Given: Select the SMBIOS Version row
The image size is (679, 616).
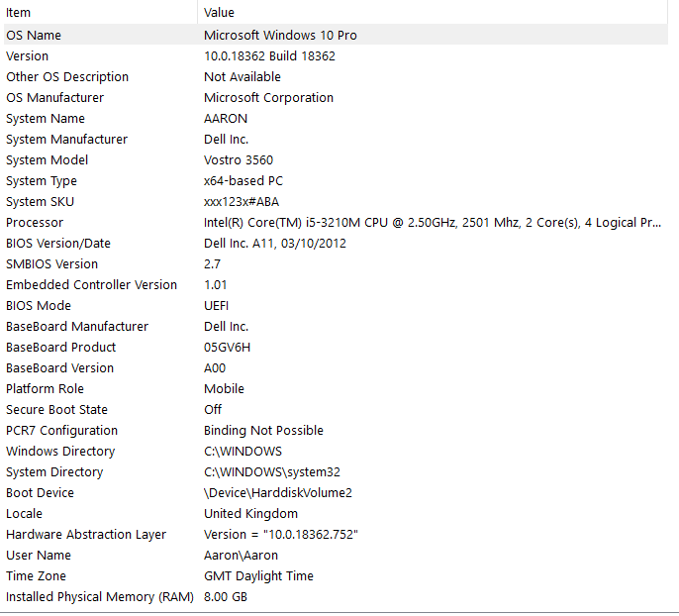Looking at the screenshot, I should [51, 263].
